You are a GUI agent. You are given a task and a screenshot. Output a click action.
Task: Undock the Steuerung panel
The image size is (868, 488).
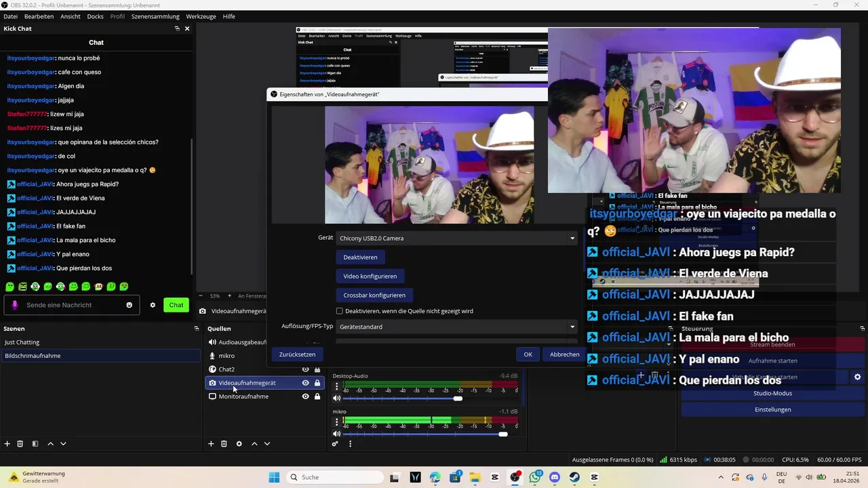coord(862,329)
